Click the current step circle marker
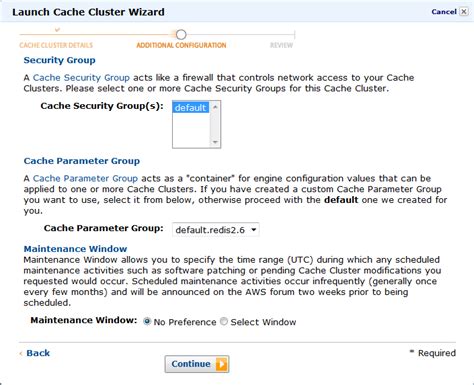474x385 pixels. pos(181,34)
